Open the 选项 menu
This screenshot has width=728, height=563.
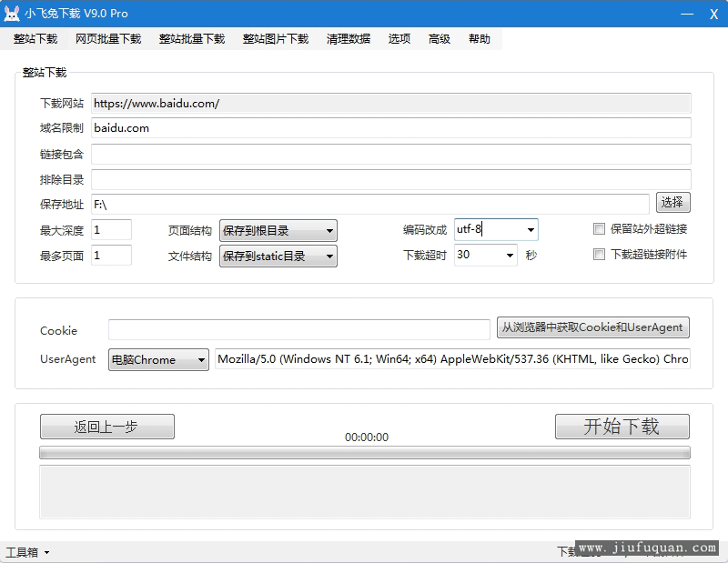point(399,39)
